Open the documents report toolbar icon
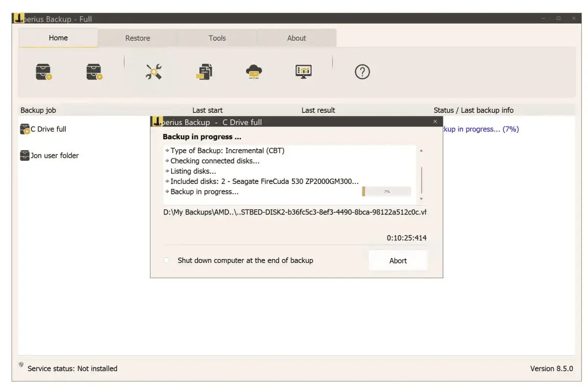Viewport: 588px width, 389px height. click(204, 72)
